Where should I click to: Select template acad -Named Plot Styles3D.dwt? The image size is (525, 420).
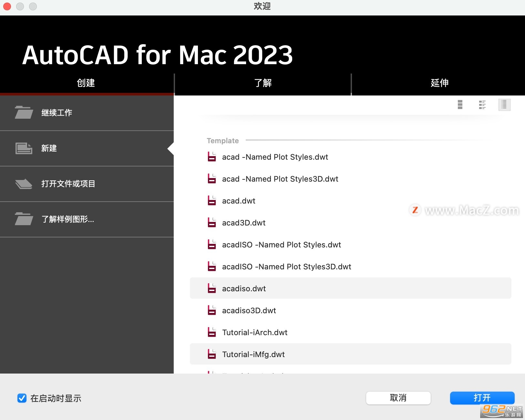pos(351,179)
